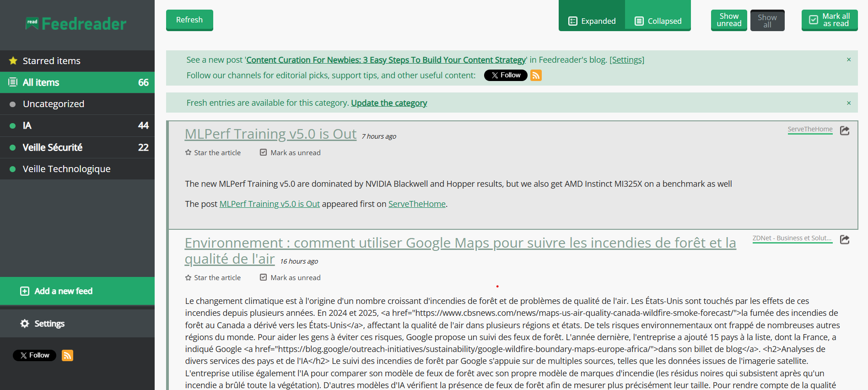This screenshot has width=868, height=390.
Task: Mark Environnement article as unread
Action: click(290, 277)
